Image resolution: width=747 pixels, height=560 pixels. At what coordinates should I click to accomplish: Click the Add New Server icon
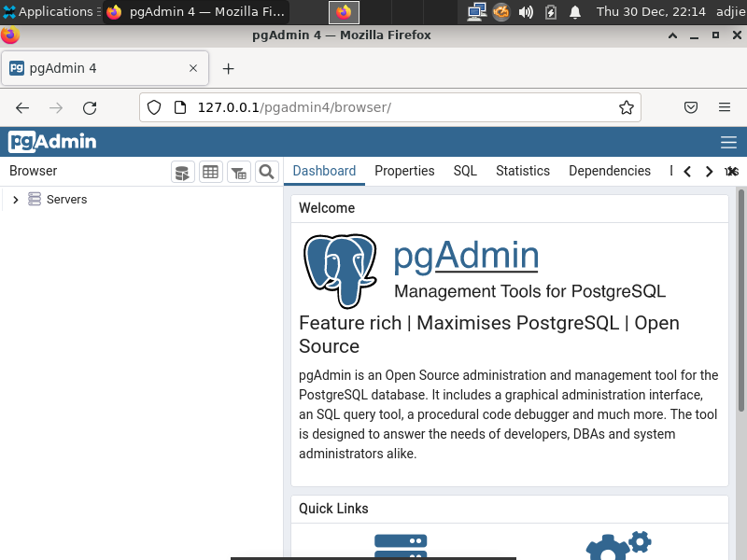[x=401, y=547]
